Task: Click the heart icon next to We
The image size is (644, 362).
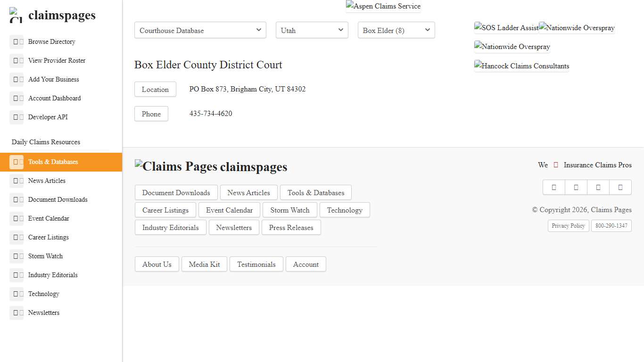Action: [557, 165]
